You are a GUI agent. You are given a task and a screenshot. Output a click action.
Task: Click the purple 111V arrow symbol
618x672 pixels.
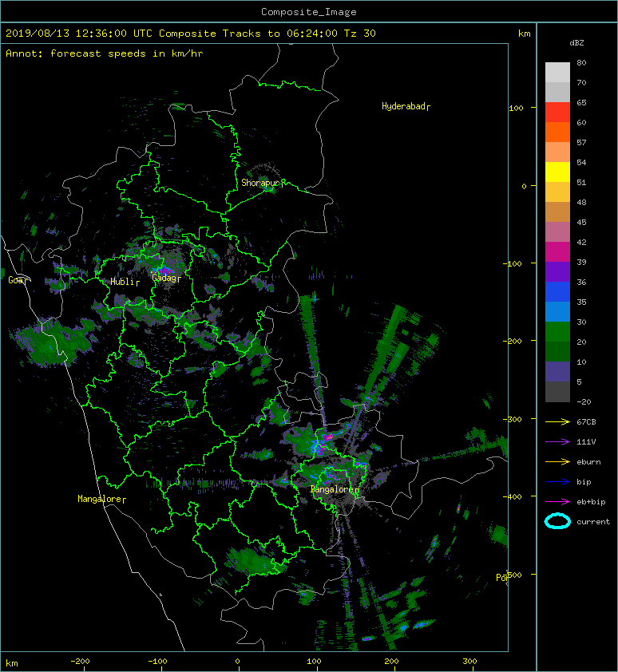tap(557, 441)
